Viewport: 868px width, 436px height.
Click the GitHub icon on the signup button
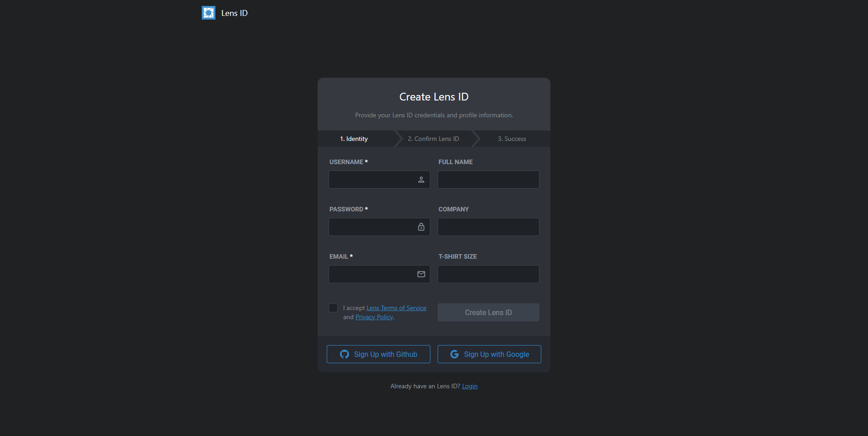coord(344,354)
